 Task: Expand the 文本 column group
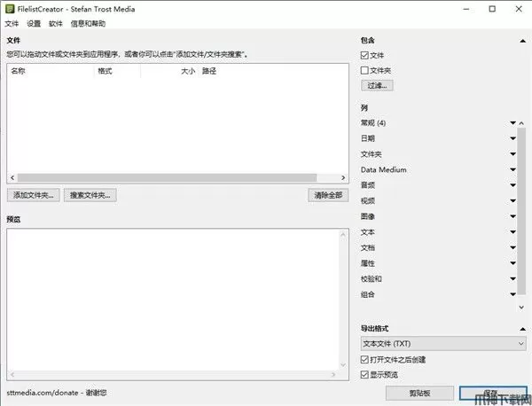(512, 232)
